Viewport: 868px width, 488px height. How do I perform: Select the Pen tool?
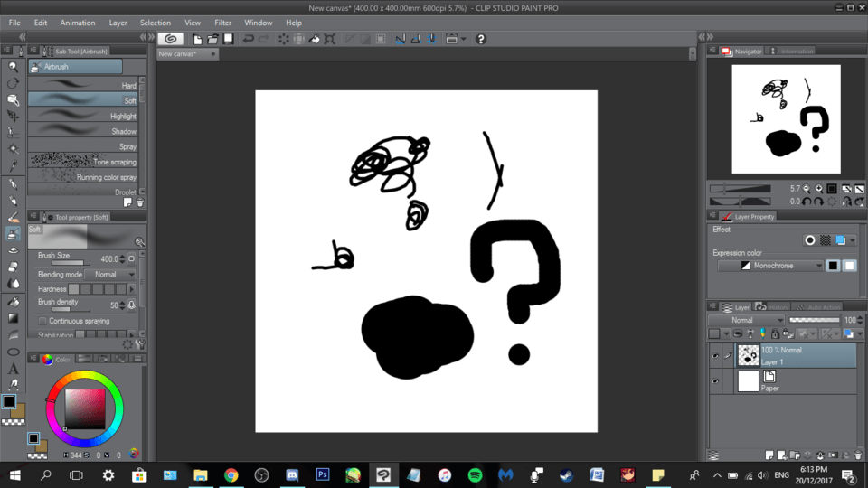[14, 184]
